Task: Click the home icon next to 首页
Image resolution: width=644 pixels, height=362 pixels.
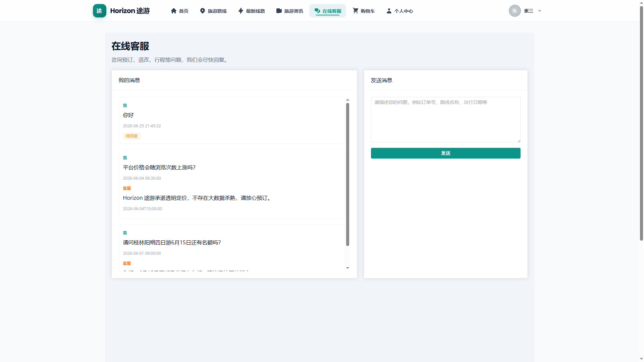Action: [174, 11]
